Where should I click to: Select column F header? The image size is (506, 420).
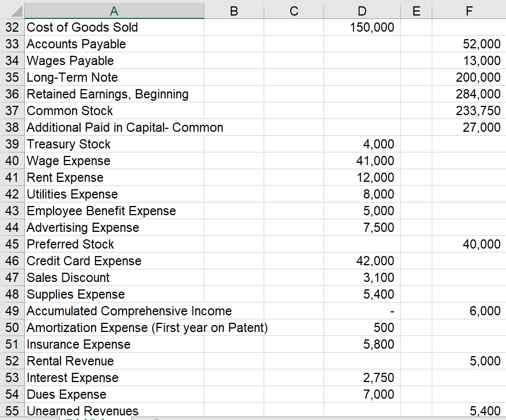click(x=469, y=10)
